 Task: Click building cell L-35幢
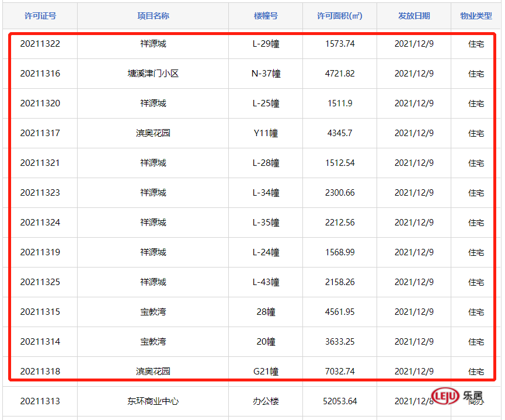(x=266, y=223)
